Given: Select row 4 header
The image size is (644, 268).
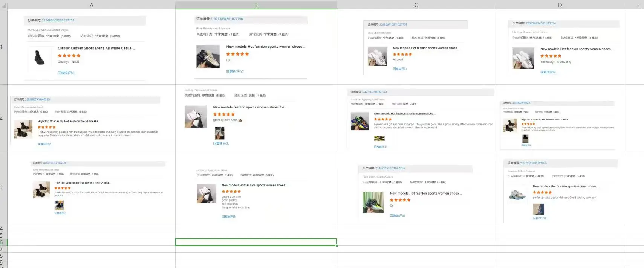Looking at the screenshot, I should (x=3, y=228).
